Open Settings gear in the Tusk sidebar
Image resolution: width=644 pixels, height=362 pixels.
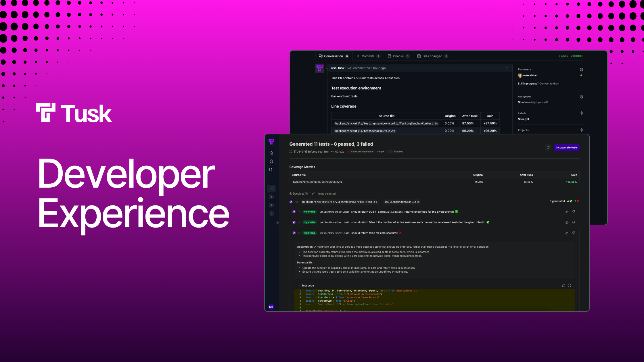tap(271, 161)
